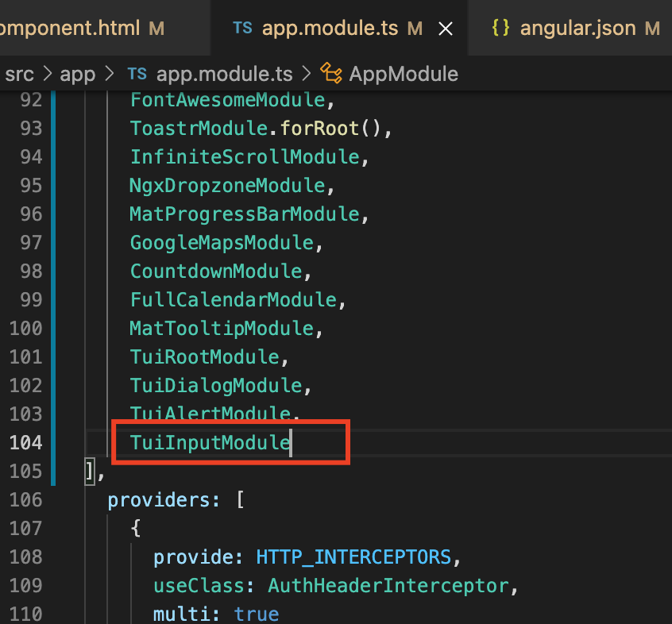
Task: Switch to the component.html tab
Action: coord(79,27)
